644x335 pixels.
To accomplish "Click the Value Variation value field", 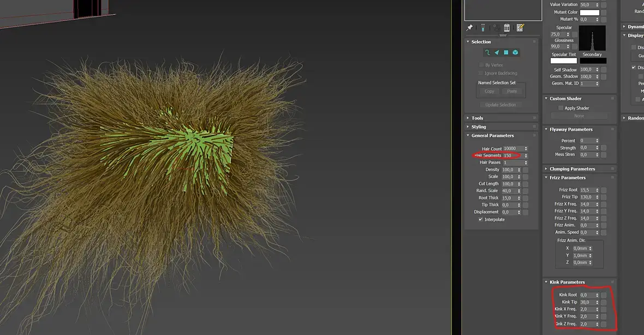I will pos(587,4).
